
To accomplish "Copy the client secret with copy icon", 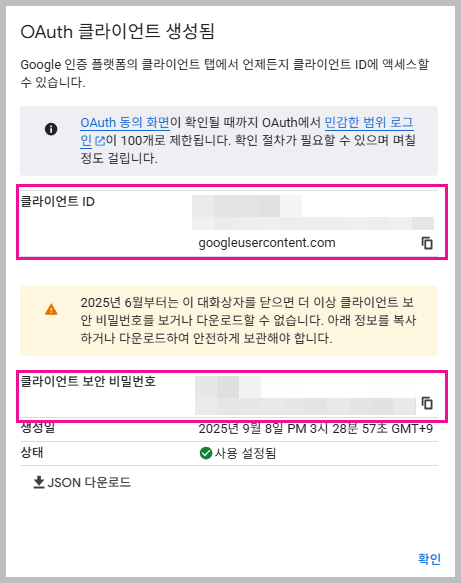I will 427,403.
